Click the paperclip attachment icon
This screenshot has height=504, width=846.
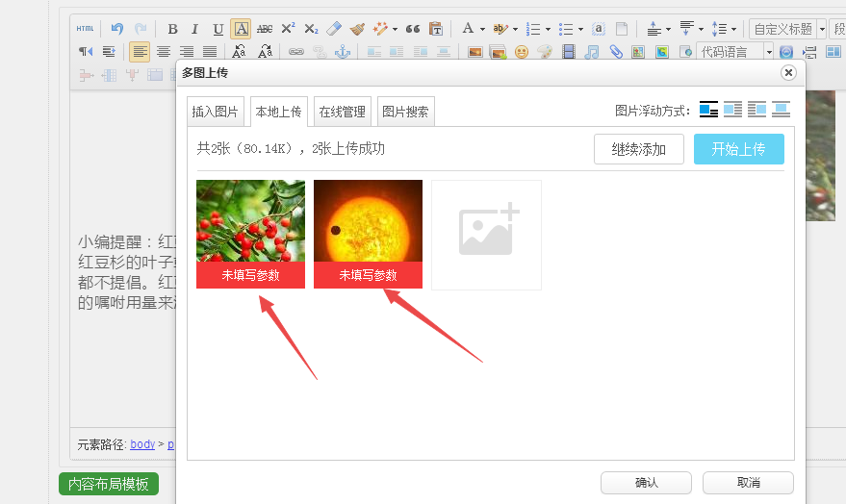pyautogui.click(x=616, y=52)
